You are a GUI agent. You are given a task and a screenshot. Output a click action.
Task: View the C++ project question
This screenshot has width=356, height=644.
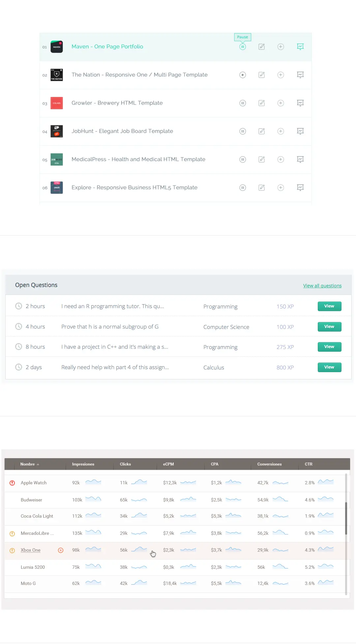(x=329, y=347)
